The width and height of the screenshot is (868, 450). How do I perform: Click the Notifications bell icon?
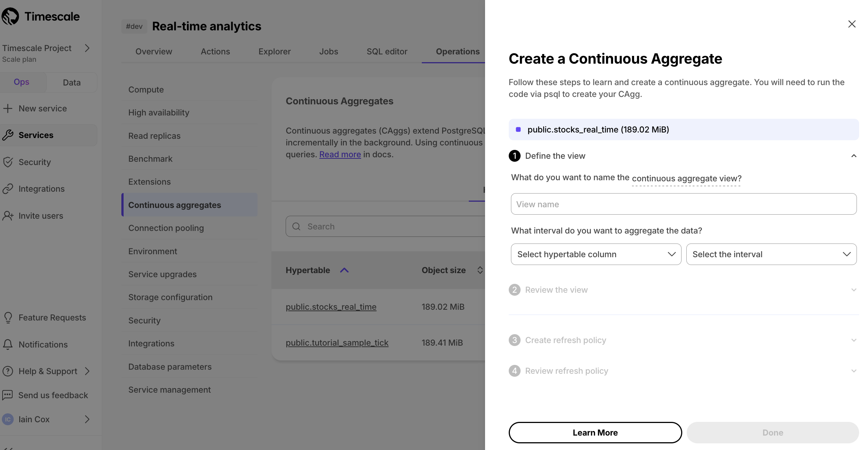(8, 345)
